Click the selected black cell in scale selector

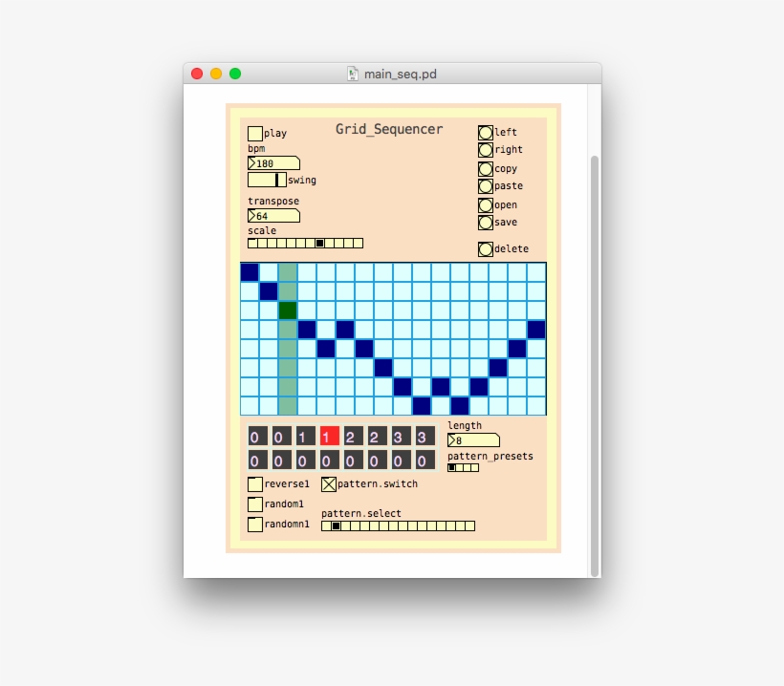pos(320,244)
